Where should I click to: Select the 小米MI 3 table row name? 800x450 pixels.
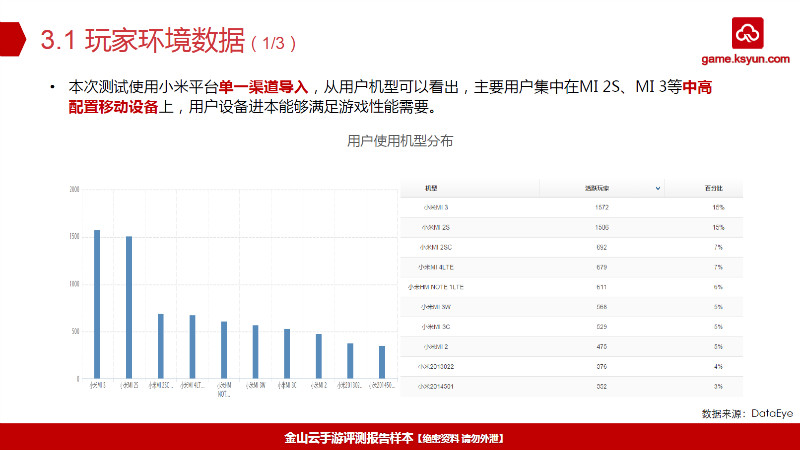pos(436,208)
